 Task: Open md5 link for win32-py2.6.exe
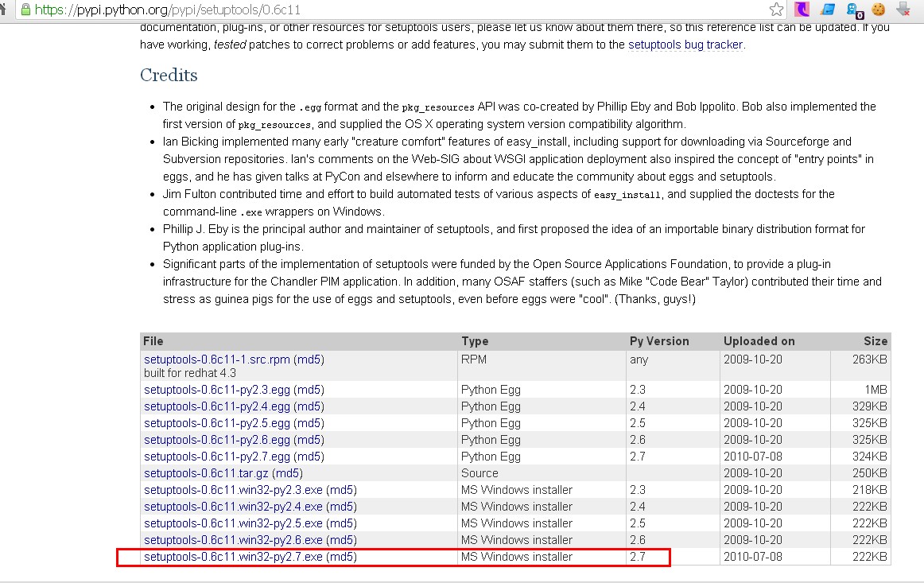(342, 540)
